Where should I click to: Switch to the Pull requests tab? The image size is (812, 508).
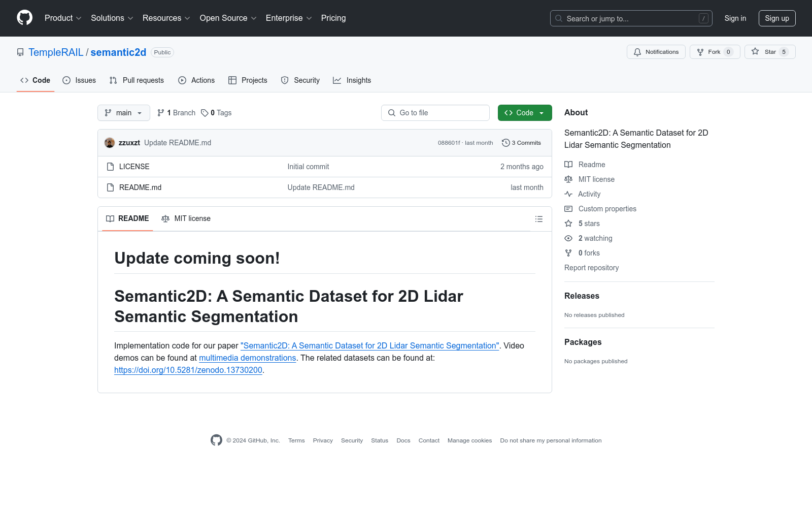coord(137,80)
